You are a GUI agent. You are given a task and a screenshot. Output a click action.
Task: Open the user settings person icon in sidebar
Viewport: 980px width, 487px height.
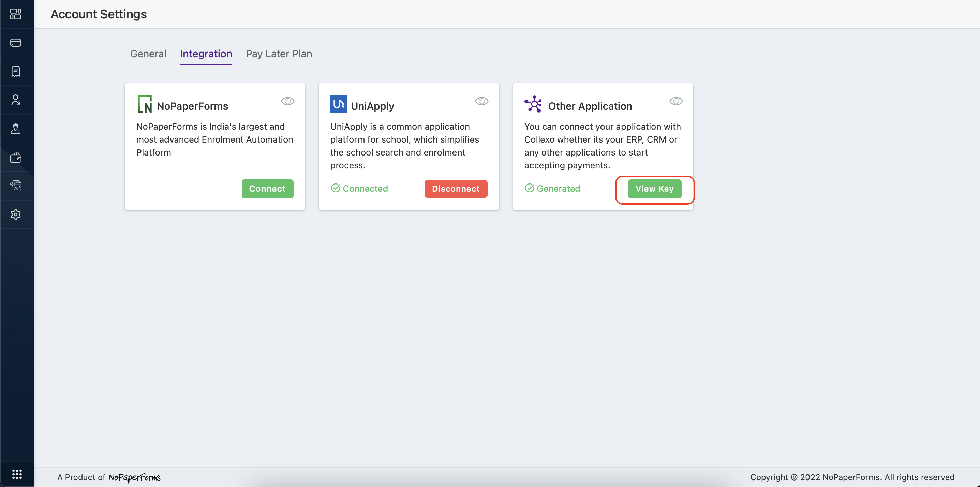(x=16, y=100)
